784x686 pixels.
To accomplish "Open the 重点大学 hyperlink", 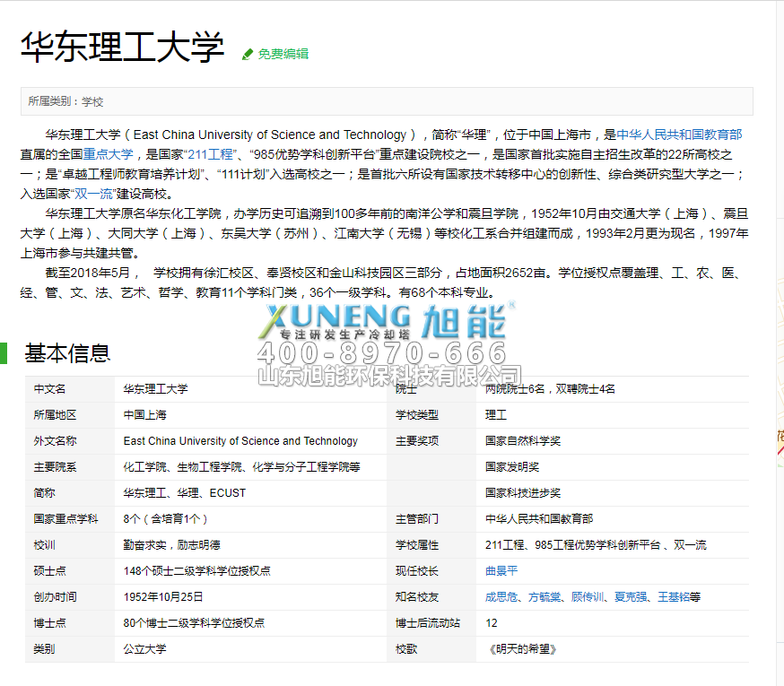I will (x=109, y=154).
